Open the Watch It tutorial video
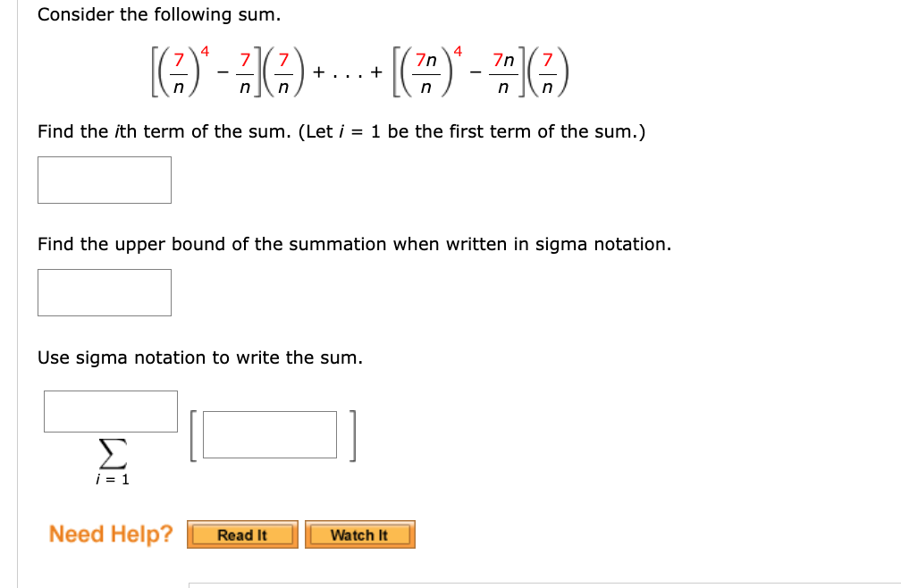 pyautogui.click(x=359, y=534)
